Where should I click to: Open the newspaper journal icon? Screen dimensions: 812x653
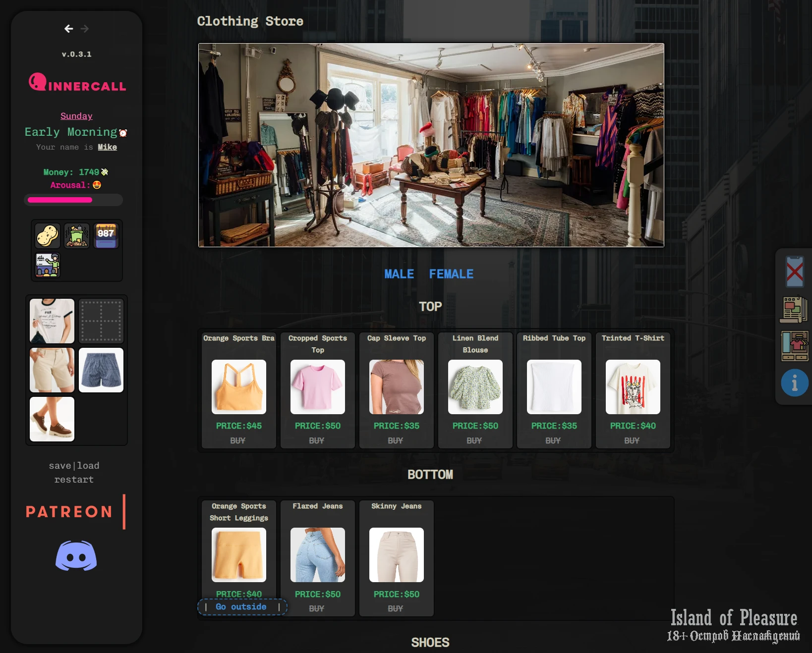pos(794,310)
